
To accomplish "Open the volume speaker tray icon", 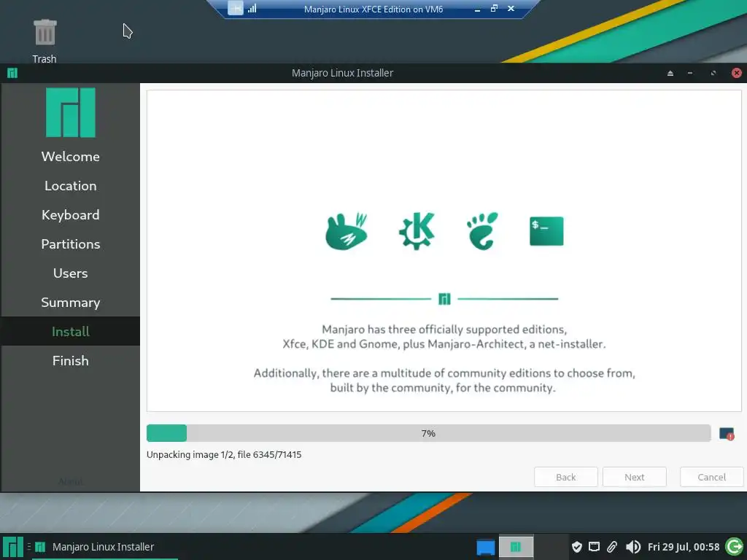I will (x=632, y=547).
